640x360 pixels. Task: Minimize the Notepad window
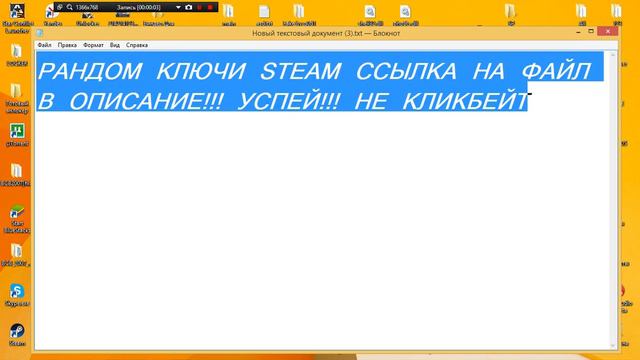tap(578, 31)
